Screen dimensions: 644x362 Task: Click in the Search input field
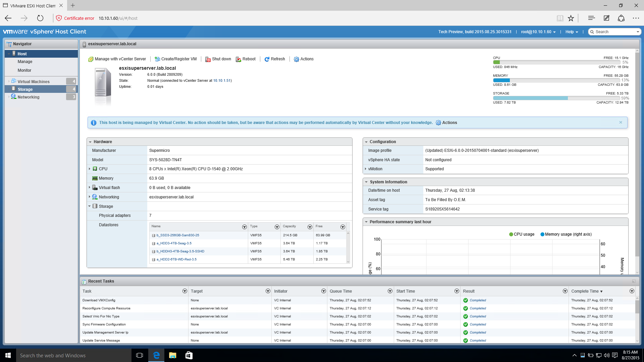[x=614, y=32]
